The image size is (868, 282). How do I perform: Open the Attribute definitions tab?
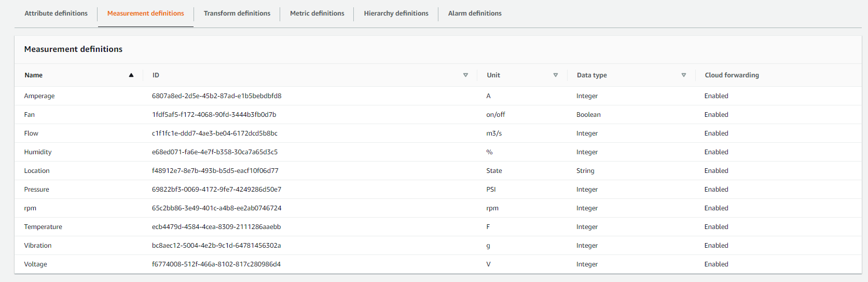pyautogui.click(x=56, y=14)
